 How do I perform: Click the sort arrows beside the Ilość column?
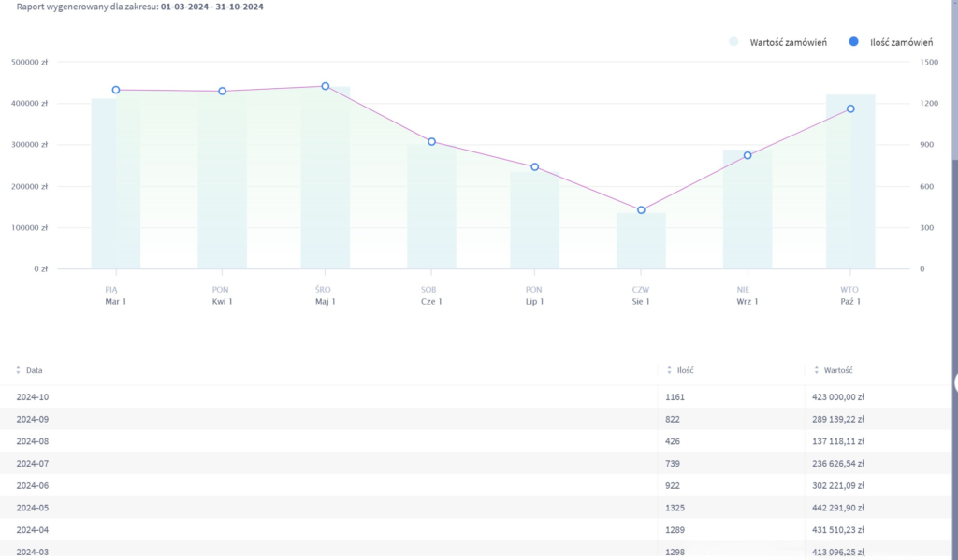668,370
